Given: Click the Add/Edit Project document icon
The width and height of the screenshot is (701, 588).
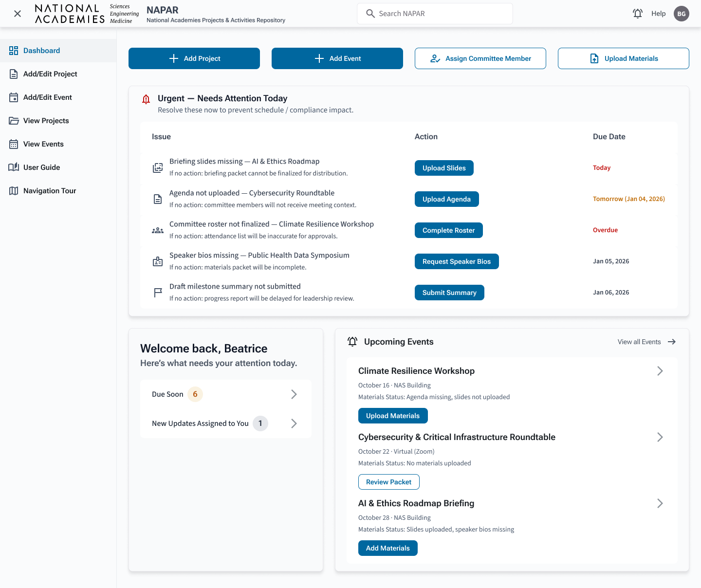Looking at the screenshot, I should (x=14, y=74).
